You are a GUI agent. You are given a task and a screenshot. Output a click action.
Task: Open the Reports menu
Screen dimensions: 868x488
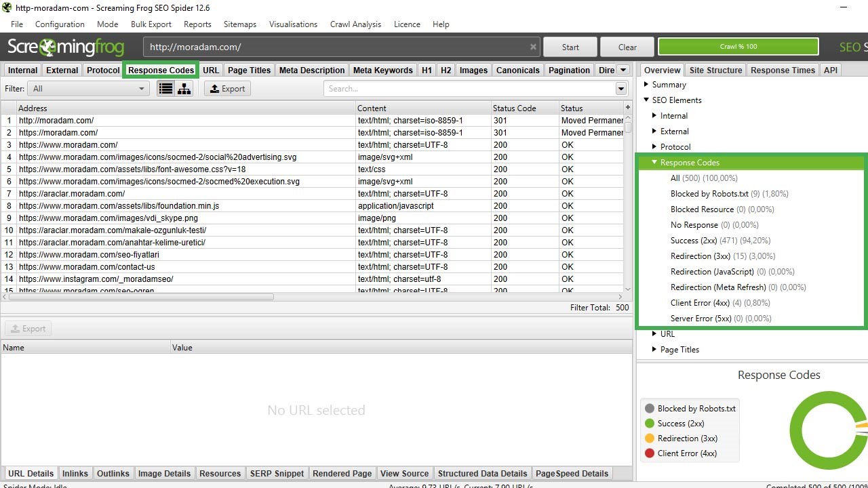click(x=197, y=24)
